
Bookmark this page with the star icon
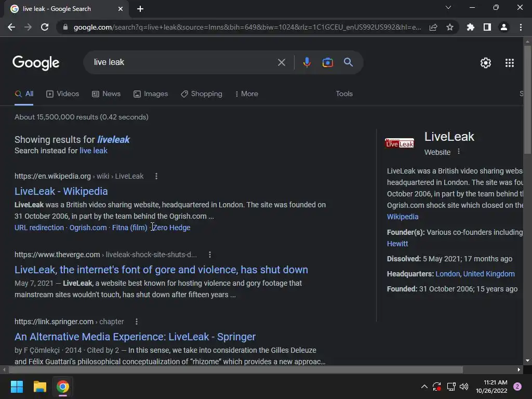(450, 27)
